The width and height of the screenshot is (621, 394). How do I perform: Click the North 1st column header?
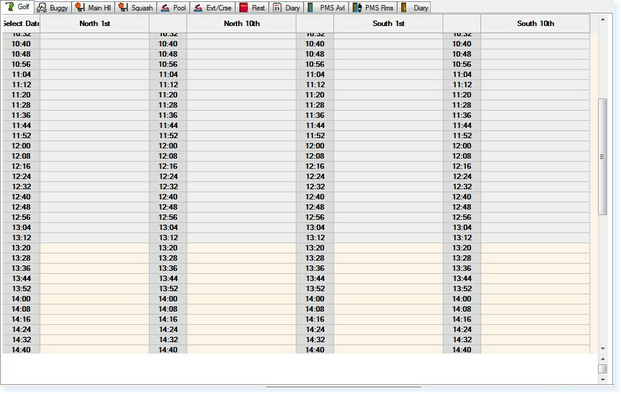[x=95, y=23]
